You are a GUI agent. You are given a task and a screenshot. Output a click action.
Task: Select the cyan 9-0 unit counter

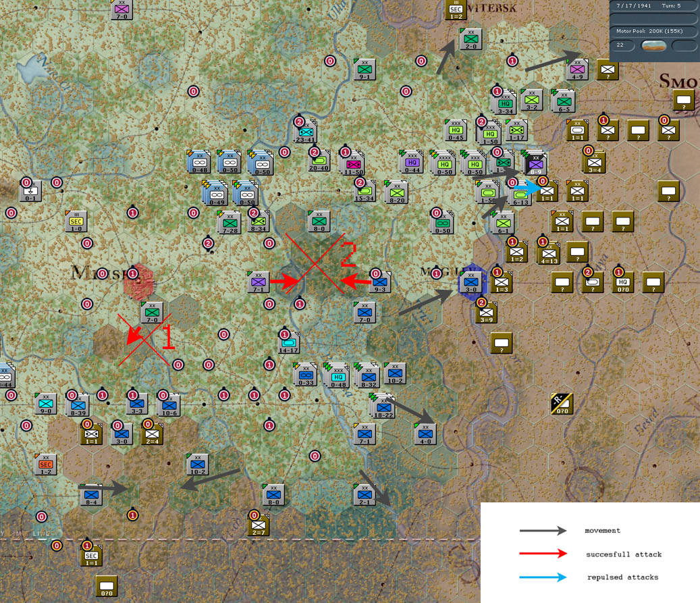[x=45, y=404]
